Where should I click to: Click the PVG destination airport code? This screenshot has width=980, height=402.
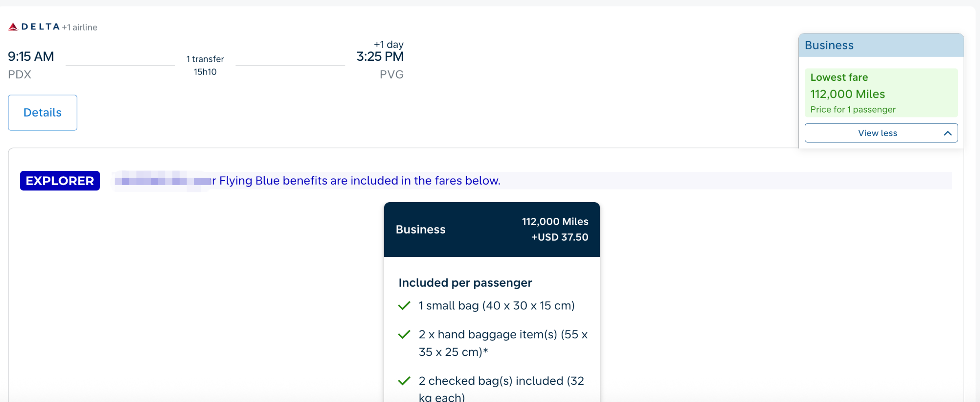point(391,75)
